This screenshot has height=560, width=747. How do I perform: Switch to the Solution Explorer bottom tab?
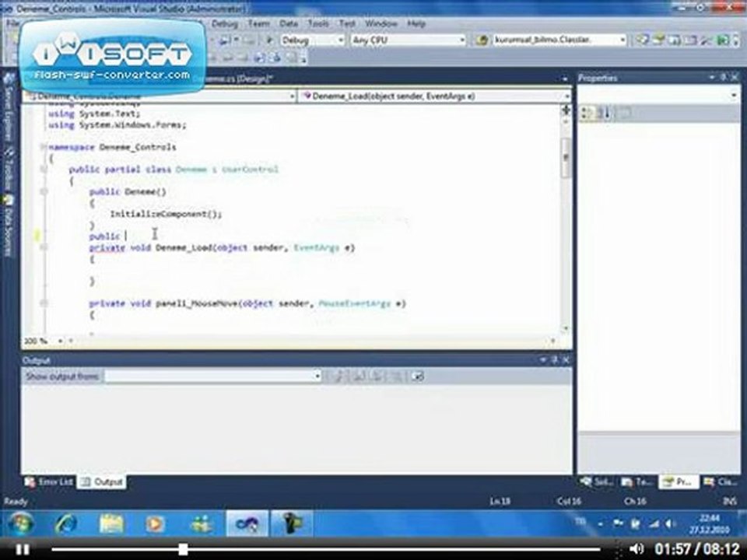597,482
